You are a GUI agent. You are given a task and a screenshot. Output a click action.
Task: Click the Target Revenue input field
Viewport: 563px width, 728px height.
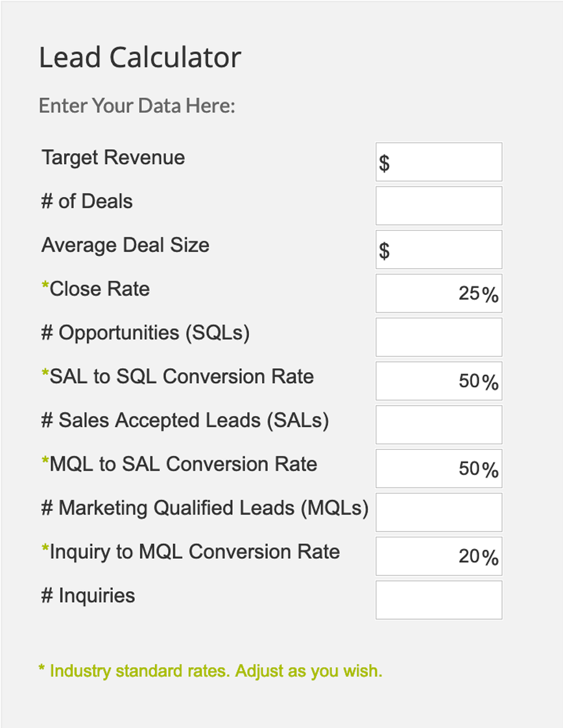pos(438,162)
